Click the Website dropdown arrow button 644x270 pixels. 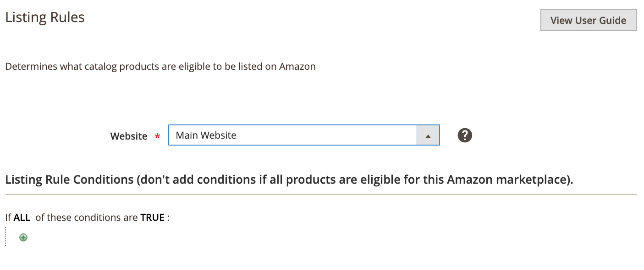[428, 135]
